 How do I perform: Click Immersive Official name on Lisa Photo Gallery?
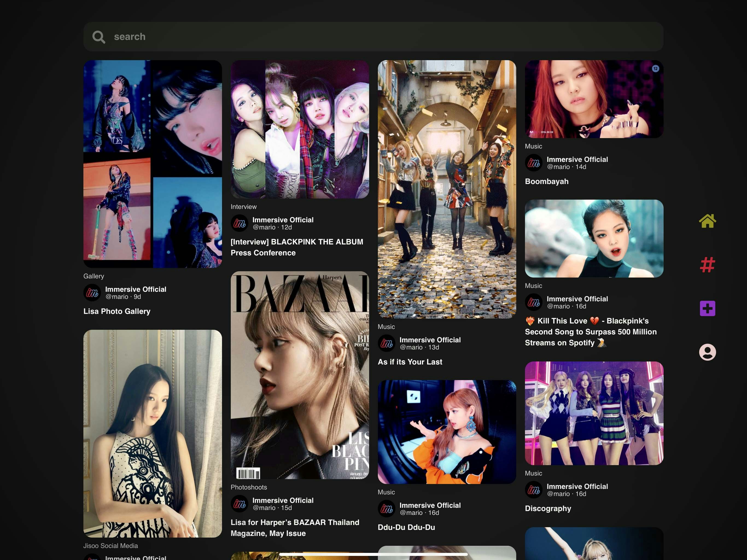[x=135, y=289]
